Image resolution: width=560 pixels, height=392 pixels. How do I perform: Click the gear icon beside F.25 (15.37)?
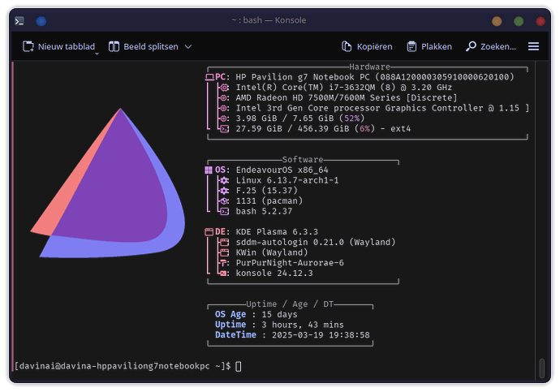tap(224, 191)
